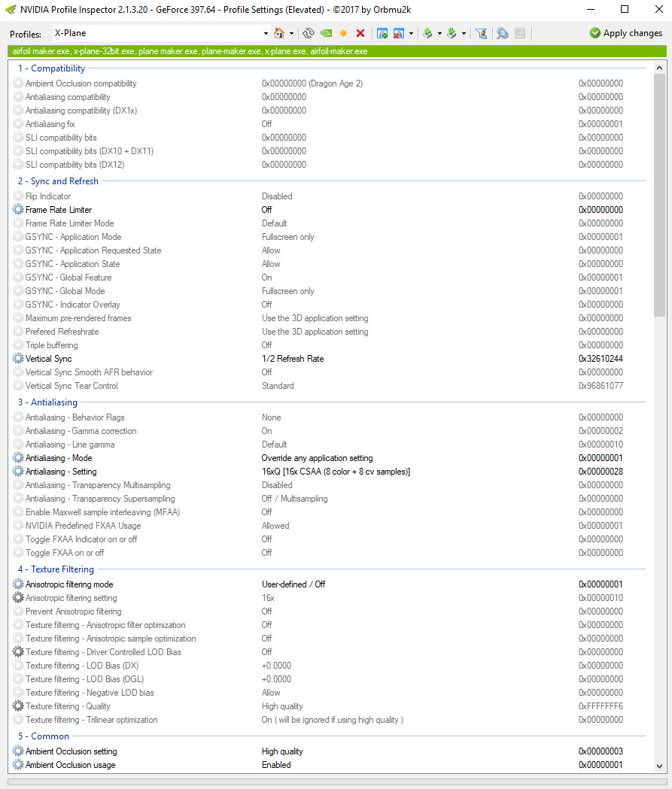Click the gear beside Antialiasing - Setting
This screenshot has height=789, width=672.
[x=18, y=472]
